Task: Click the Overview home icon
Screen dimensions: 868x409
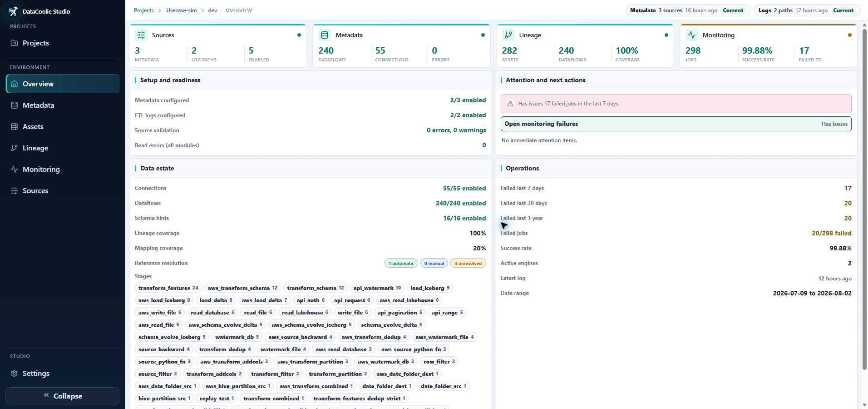Action: pyautogui.click(x=14, y=84)
